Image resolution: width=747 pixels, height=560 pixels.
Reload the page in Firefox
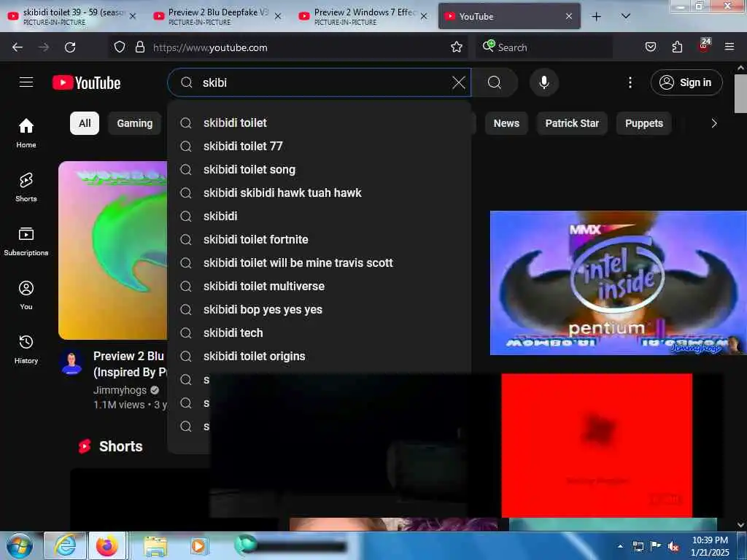70,47
